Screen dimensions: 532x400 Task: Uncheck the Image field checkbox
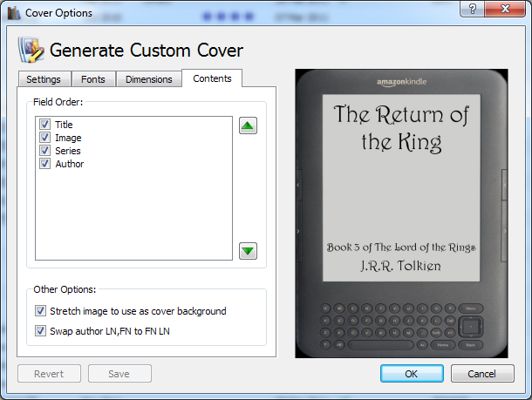(x=44, y=138)
